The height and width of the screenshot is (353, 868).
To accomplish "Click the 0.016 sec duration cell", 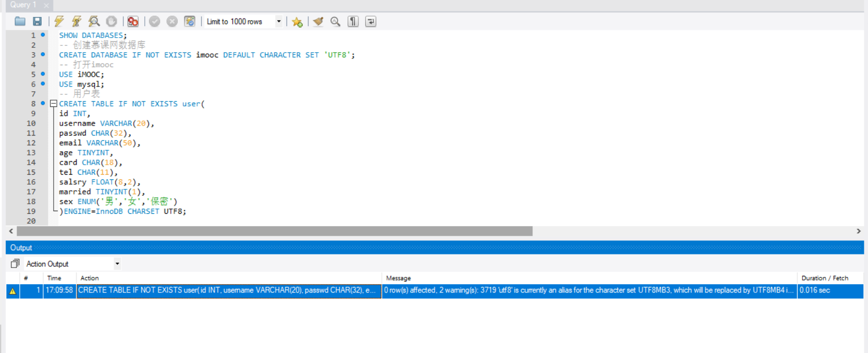I will 830,290.
